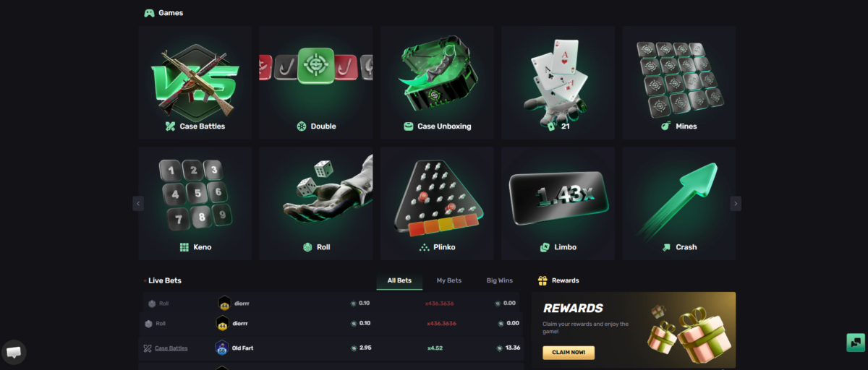Open the live chat bubble icon
The image size is (868, 370).
[14, 352]
